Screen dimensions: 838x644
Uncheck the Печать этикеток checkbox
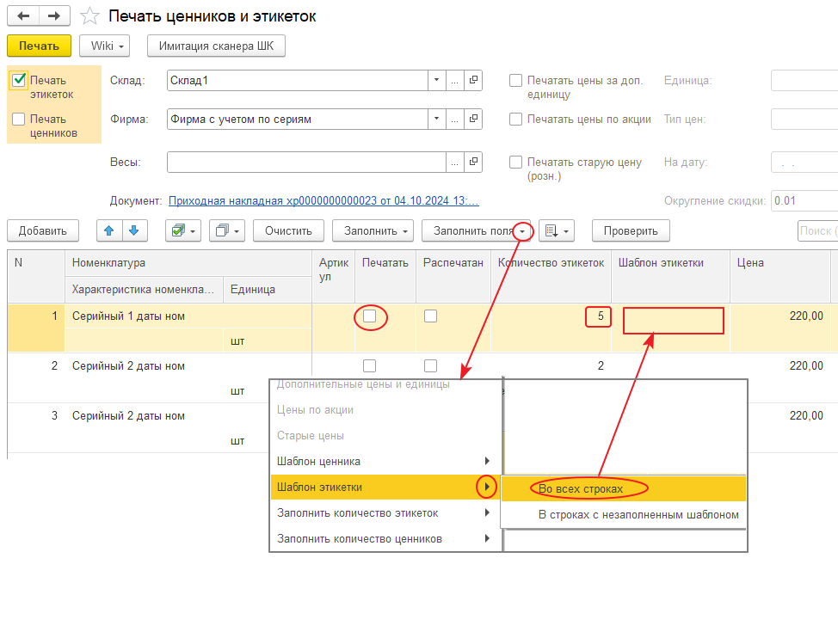tap(19, 80)
